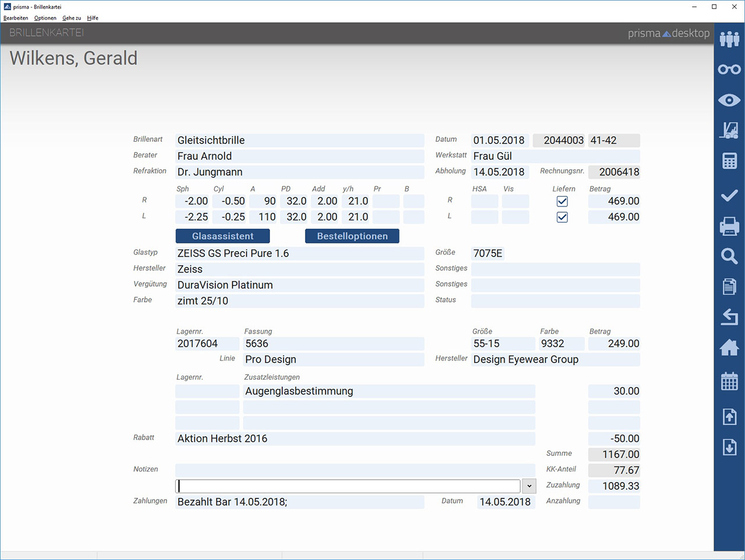
Task: Click the Werkstatt field Frau Gül
Action: (x=555, y=156)
